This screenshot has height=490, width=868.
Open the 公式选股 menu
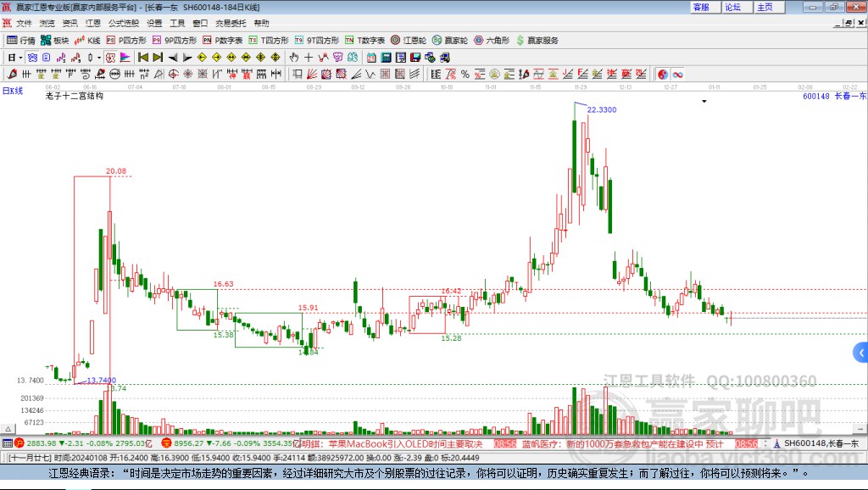click(x=124, y=23)
